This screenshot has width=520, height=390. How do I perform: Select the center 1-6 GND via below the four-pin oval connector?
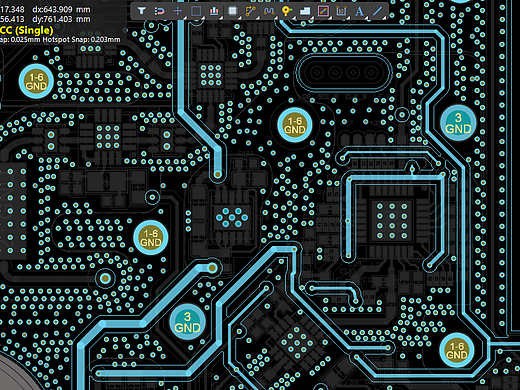(295, 125)
